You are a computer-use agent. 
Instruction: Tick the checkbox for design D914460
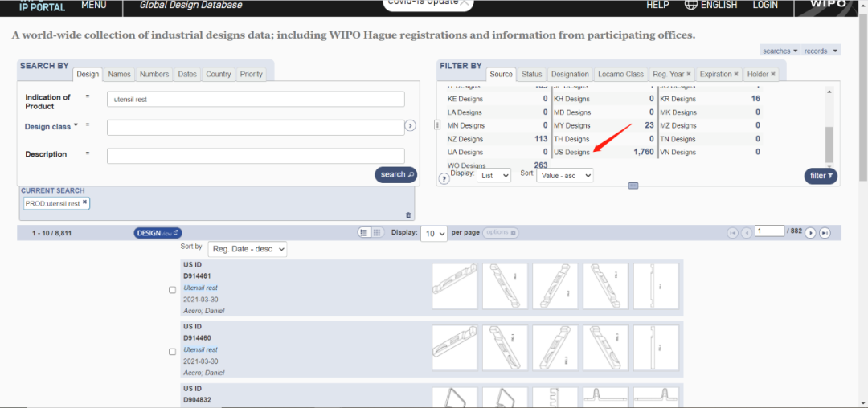coord(172,352)
